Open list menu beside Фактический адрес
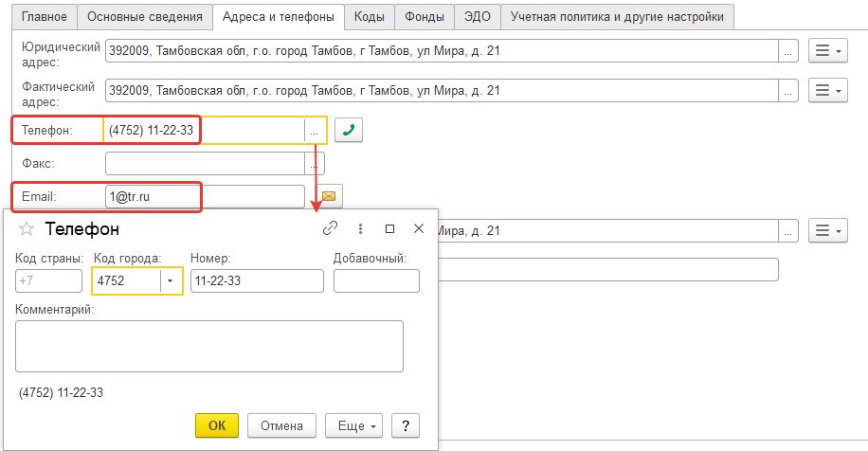 pos(828,91)
